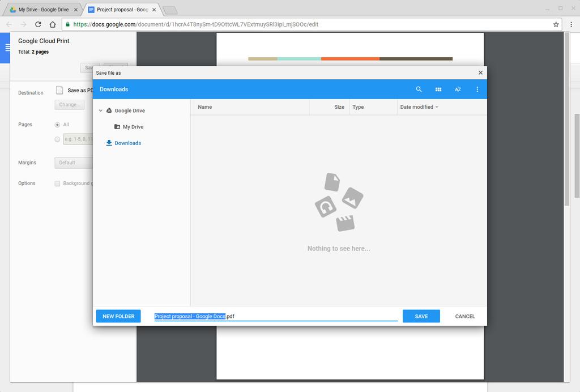The width and height of the screenshot is (580, 392).
Task: Go back in browser history
Action: point(9,24)
